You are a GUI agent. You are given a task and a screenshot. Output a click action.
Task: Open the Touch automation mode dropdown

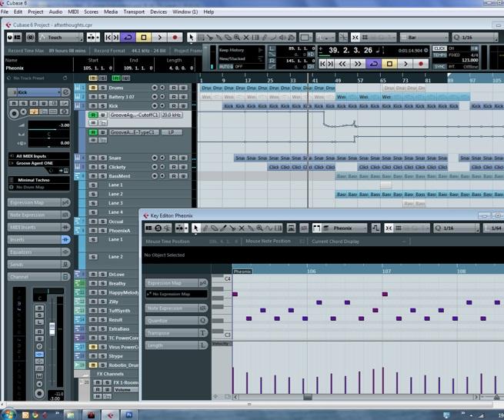pyautogui.click(x=61, y=37)
